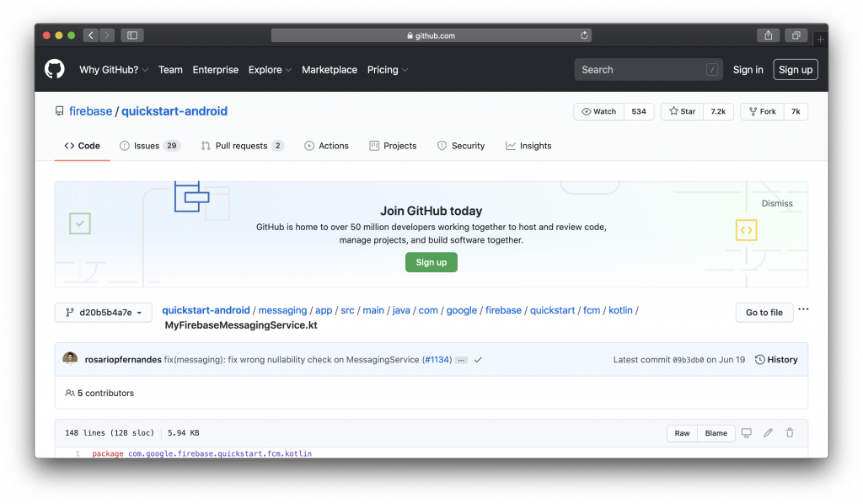The height and width of the screenshot is (504, 863).
Task: Open the file History link
Action: 776,360
